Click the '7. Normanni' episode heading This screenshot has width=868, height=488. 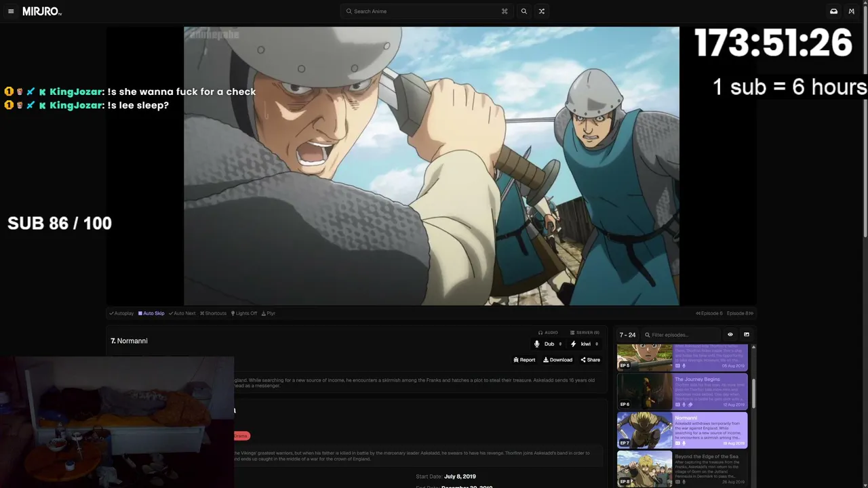coord(129,341)
